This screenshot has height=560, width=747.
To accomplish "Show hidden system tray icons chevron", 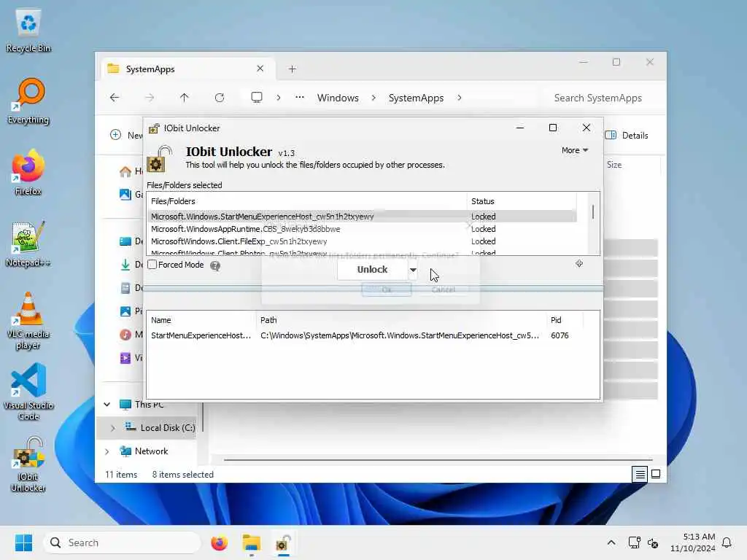I will (611, 542).
